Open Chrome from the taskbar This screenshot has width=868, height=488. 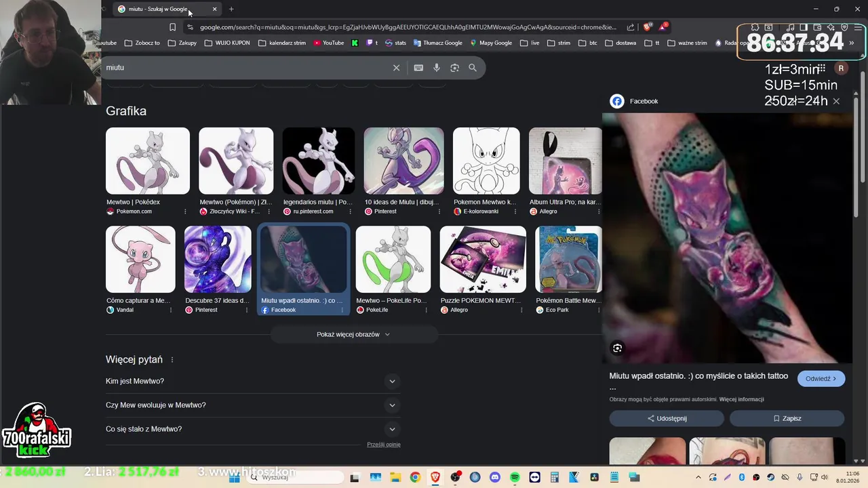[415, 477]
